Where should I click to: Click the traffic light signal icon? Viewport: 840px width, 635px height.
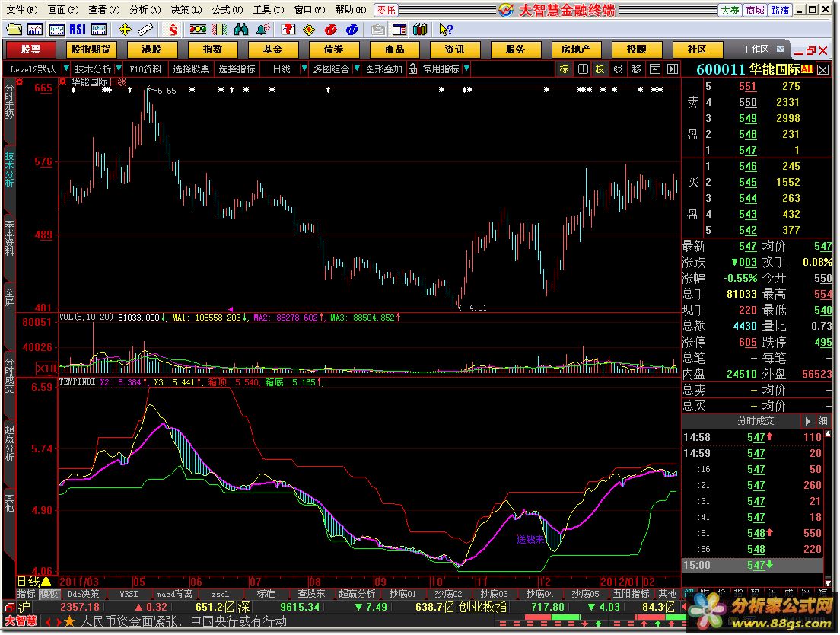coord(198,30)
